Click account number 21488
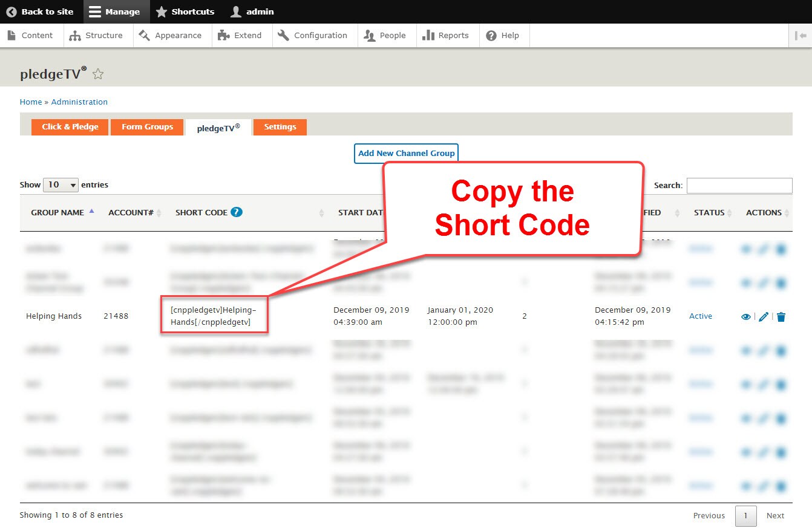The height and width of the screenshot is (531, 812). tap(116, 316)
